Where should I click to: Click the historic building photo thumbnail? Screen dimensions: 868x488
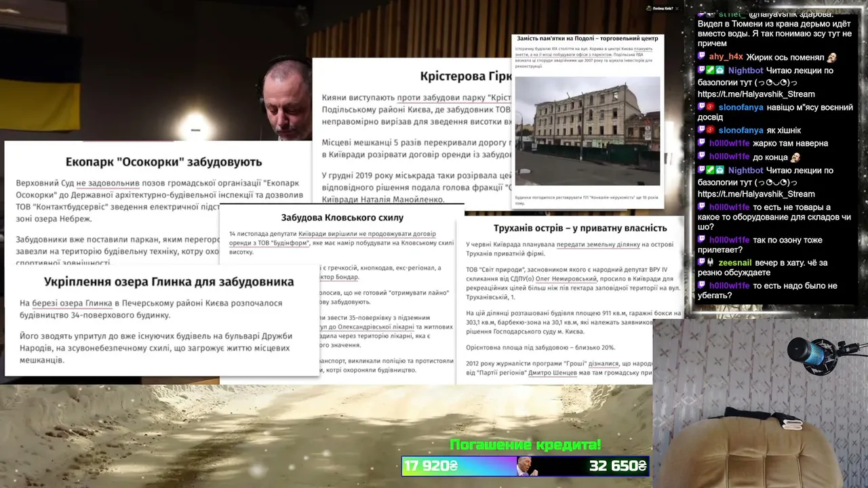(587, 131)
